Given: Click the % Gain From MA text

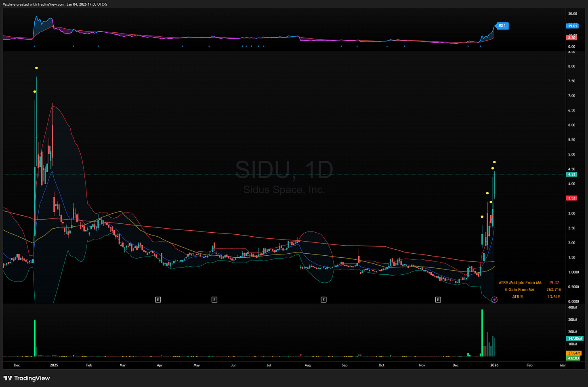Looking at the screenshot, I should [519, 290].
